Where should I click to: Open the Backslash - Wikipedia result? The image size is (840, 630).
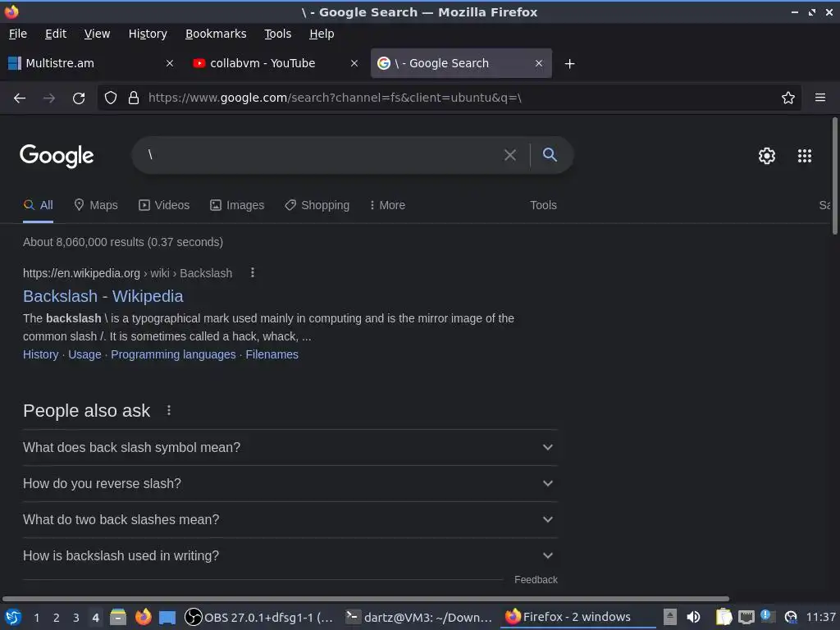tap(103, 296)
